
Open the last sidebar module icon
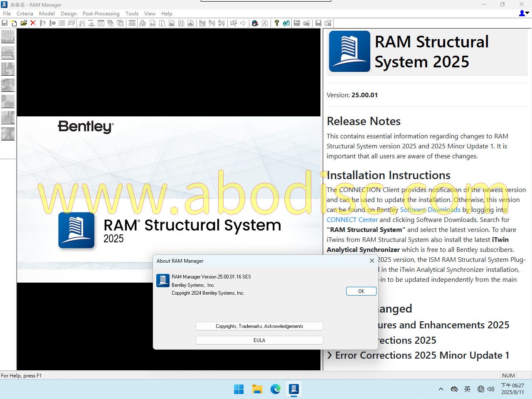[7, 134]
